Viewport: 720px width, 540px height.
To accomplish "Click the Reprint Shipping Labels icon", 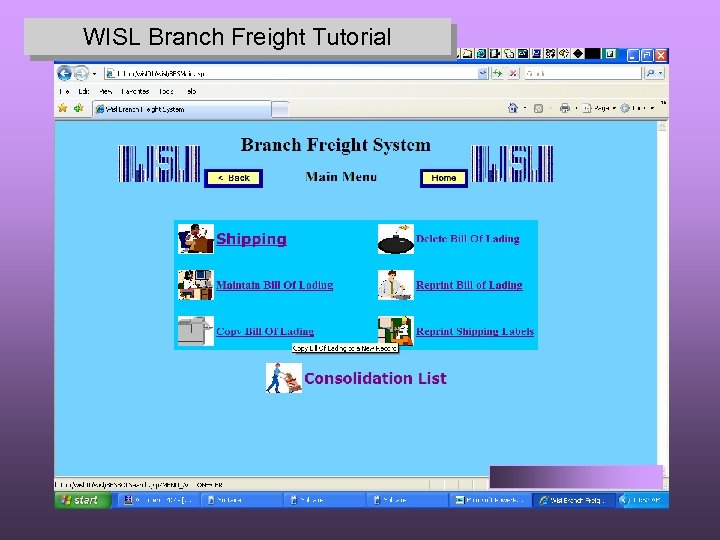I will pos(396,331).
